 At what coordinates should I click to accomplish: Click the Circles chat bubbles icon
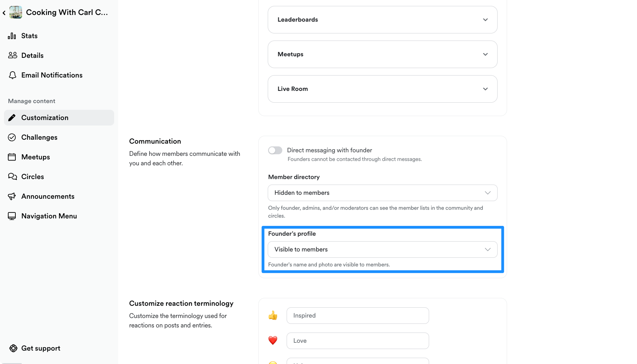(x=13, y=177)
